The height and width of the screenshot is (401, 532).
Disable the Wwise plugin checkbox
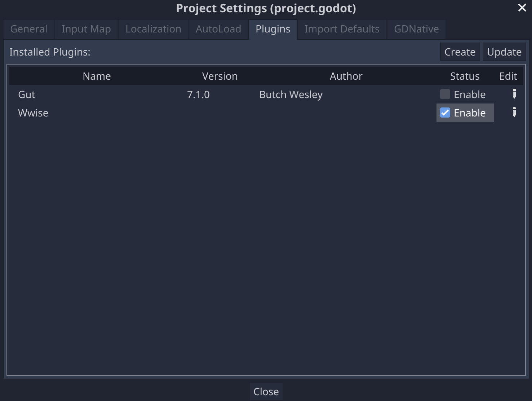coord(445,113)
